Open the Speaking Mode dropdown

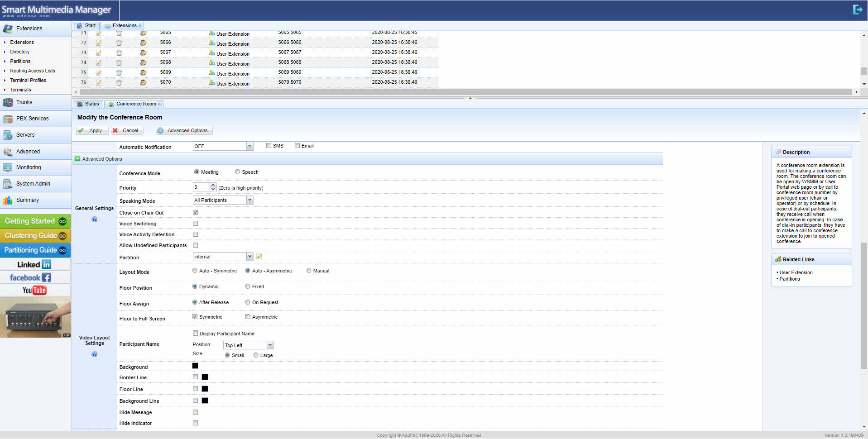[x=249, y=200]
